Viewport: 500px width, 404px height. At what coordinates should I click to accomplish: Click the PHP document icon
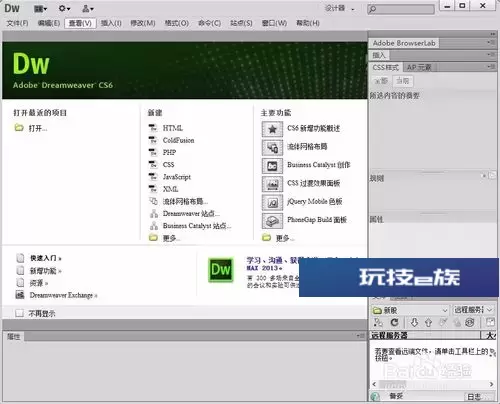pos(153,152)
